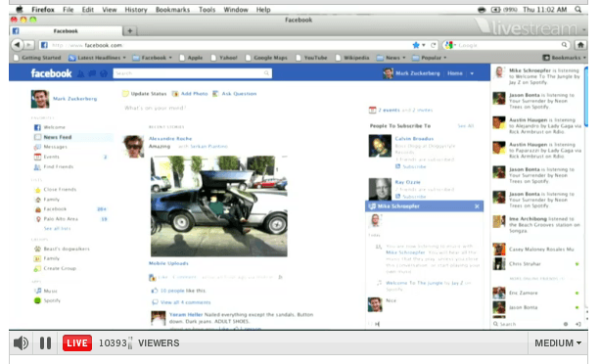Select Ask Question option

[235, 93]
